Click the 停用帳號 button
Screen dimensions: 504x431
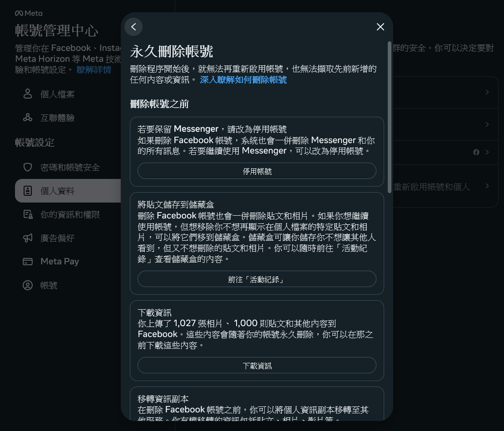click(257, 171)
